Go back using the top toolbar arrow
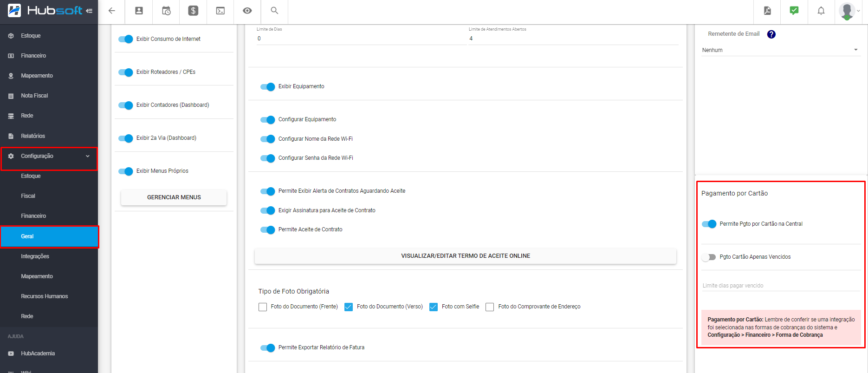 (x=111, y=11)
